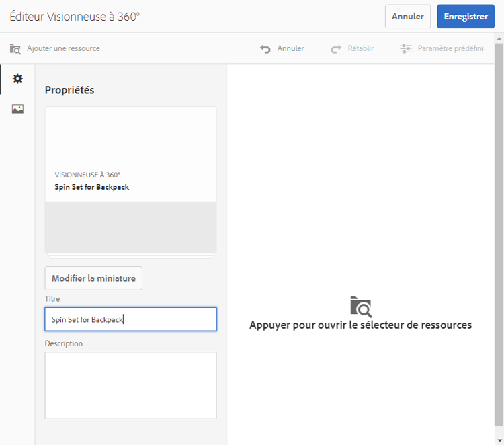This screenshot has width=504, height=445.
Task: Save with the Enregistrer button
Action: point(466,16)
